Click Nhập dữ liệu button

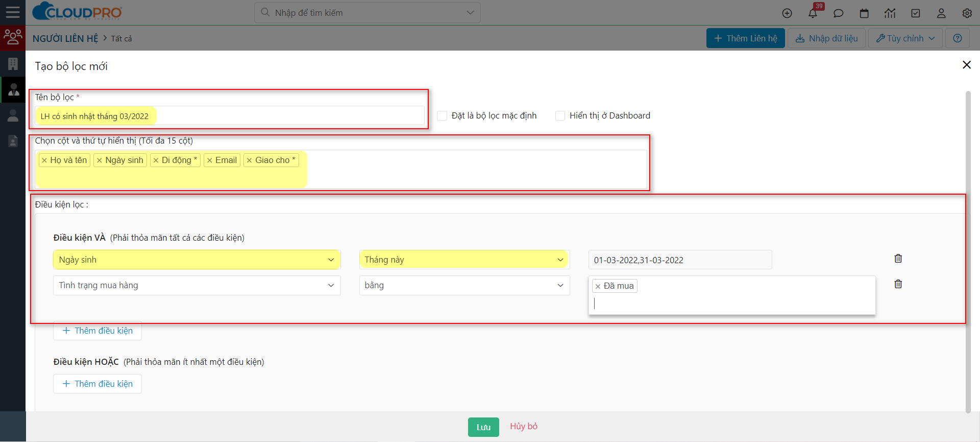tap(826, 38)
